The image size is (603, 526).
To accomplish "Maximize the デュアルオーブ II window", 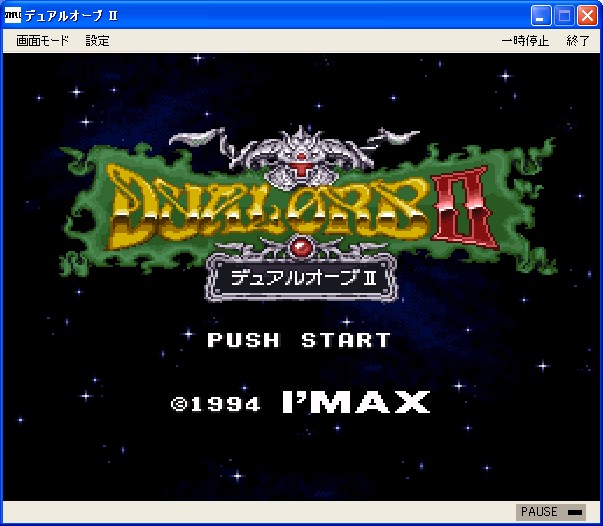I will 564,16.
